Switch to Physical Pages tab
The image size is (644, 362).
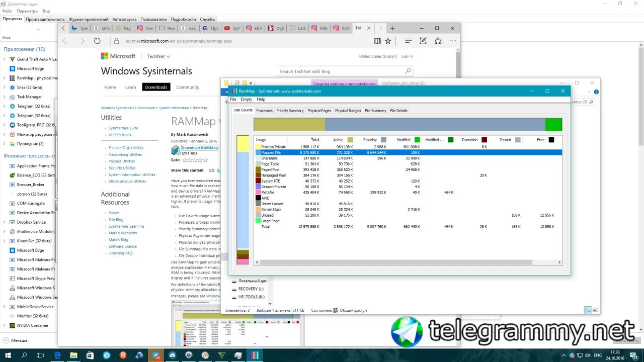[x=319, y=111]
